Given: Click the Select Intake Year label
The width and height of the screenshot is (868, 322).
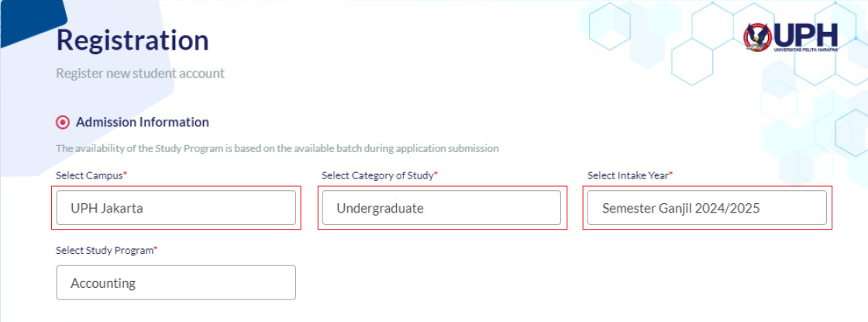Looking at the screenshot, I should [x=628, y=175].
